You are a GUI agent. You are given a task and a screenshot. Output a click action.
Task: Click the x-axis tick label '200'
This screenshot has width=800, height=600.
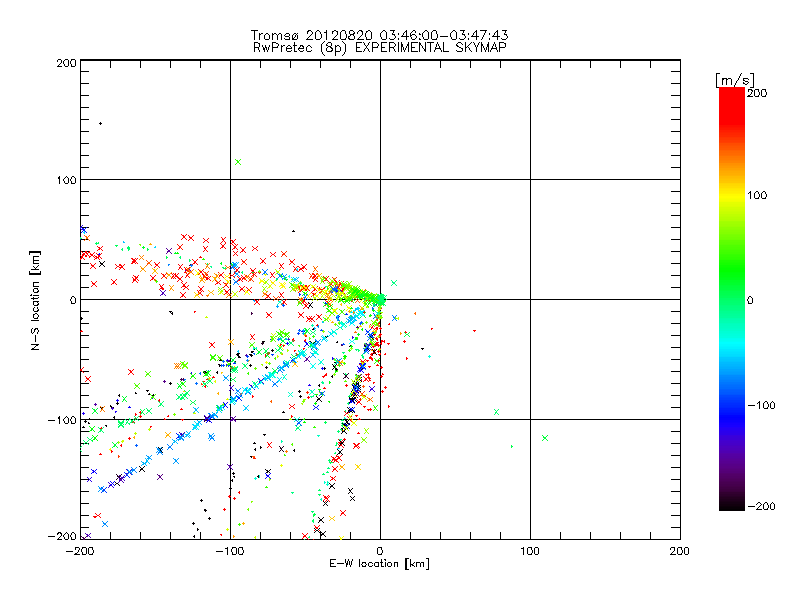click(x=680, y=551)
